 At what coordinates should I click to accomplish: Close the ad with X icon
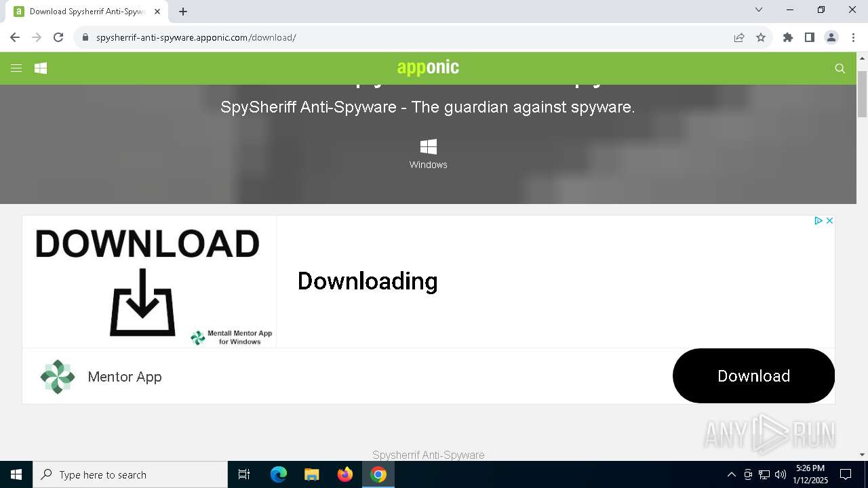pos(829,221)
